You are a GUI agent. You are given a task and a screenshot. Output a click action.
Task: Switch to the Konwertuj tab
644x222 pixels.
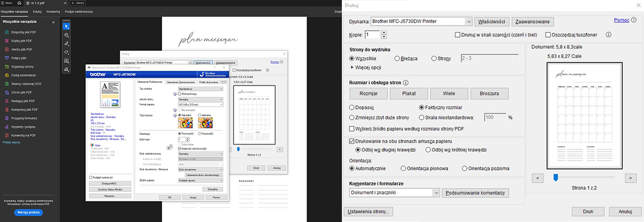pyautogui.click(x=53, y=11)
